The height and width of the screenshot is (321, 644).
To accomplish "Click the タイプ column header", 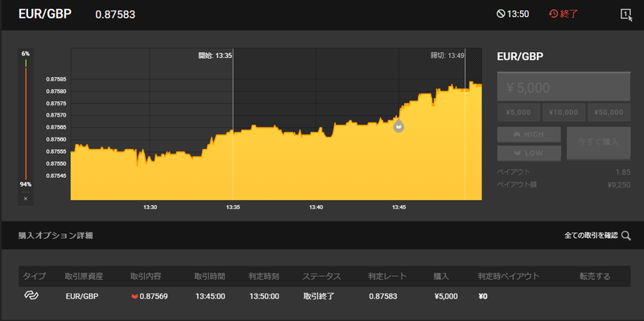I will (x=35, y=276).
